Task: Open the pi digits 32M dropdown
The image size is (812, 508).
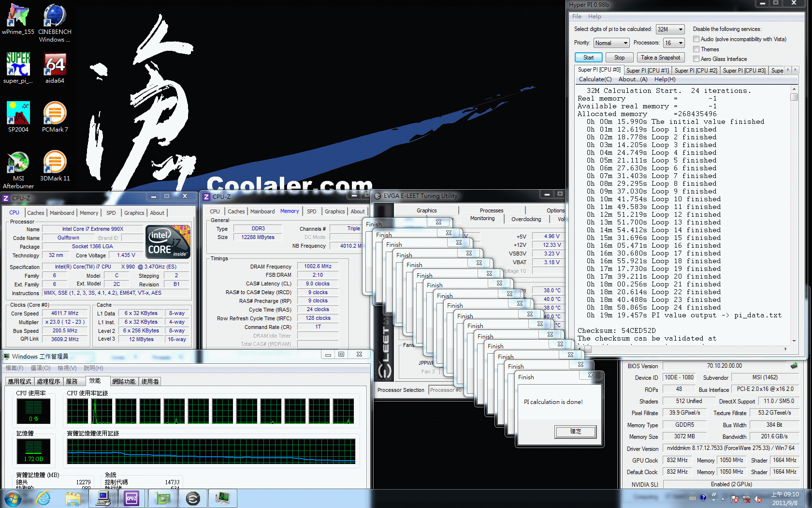Action: (x=670, y=30)
